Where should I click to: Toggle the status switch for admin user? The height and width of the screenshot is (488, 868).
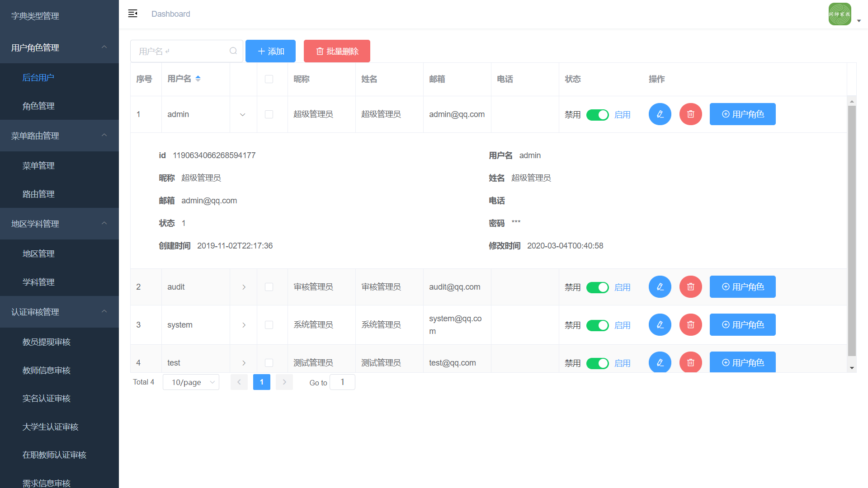(x=597, y=115)
